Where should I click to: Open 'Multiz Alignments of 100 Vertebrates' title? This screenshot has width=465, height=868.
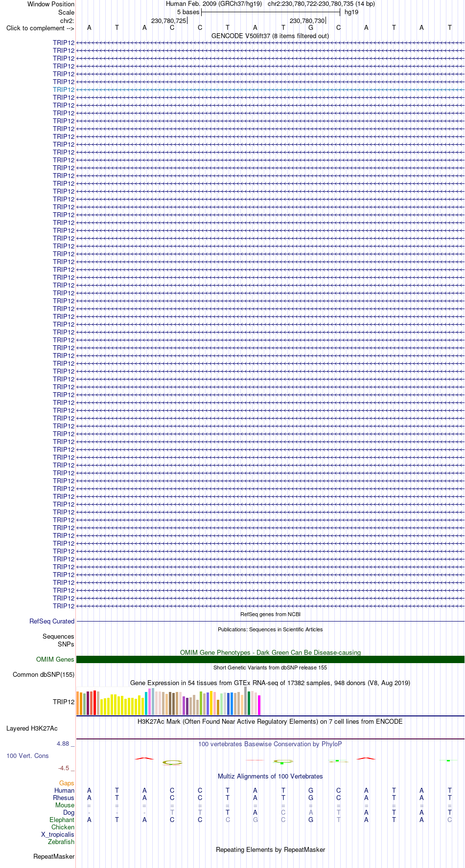[x=270, y=776]
